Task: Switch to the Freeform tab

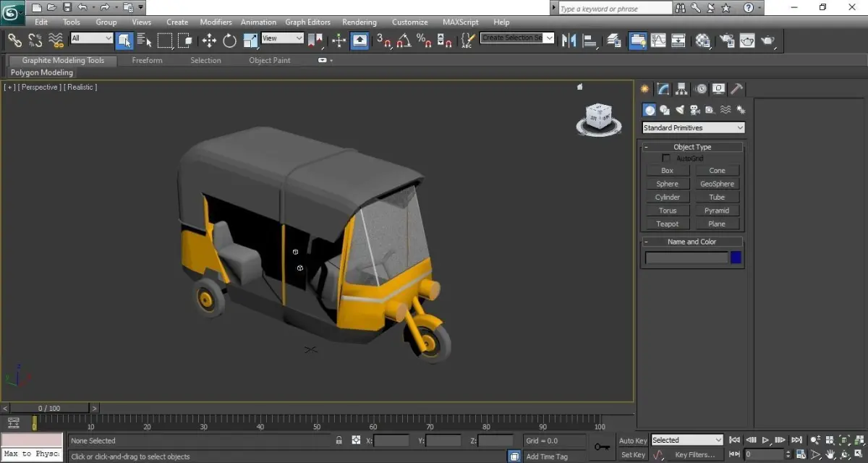Action: click(147, 61)
